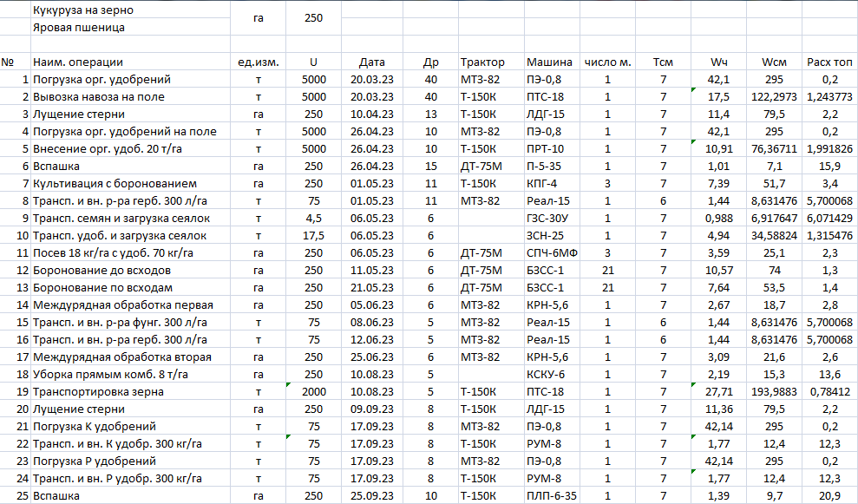The height and width of the screenshot is (504, 858).
Task: Click the value "0,78412" in Расх топ column
Action: click(830, 392)
